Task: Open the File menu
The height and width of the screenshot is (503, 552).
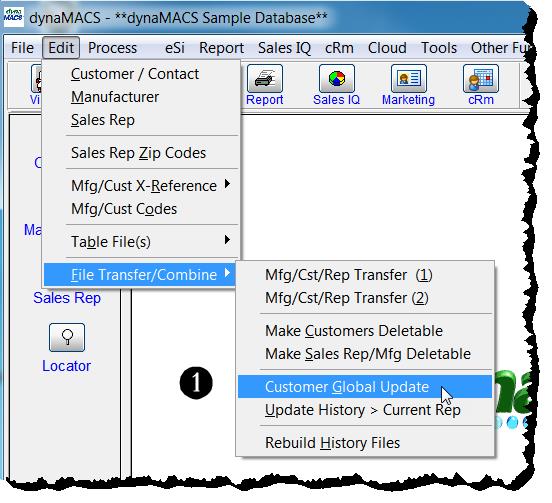Action: [22, 48]
